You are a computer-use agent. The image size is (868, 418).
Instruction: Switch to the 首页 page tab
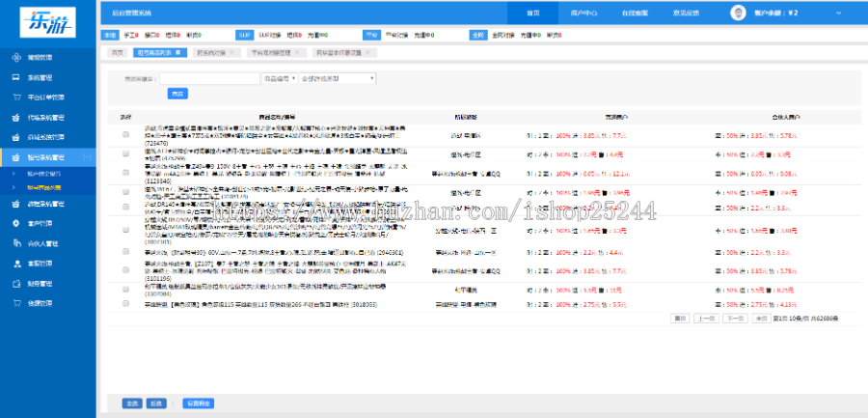117,53
